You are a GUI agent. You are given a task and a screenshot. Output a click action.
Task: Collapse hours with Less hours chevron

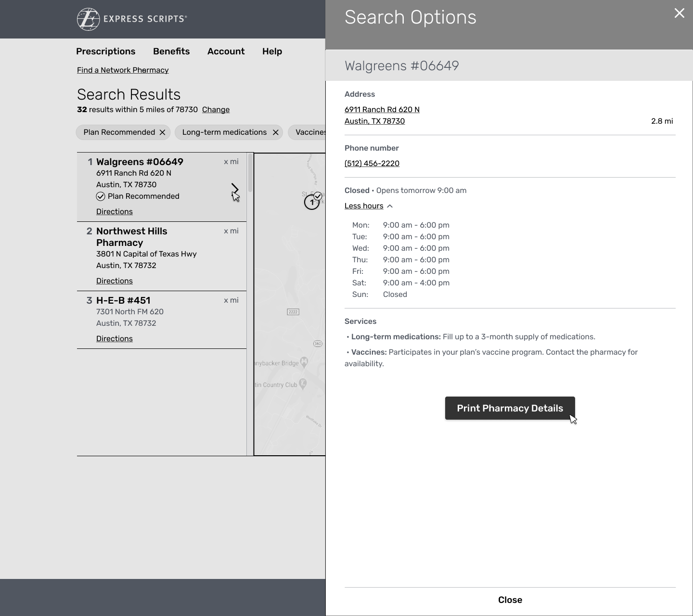[x=390, y=206]
